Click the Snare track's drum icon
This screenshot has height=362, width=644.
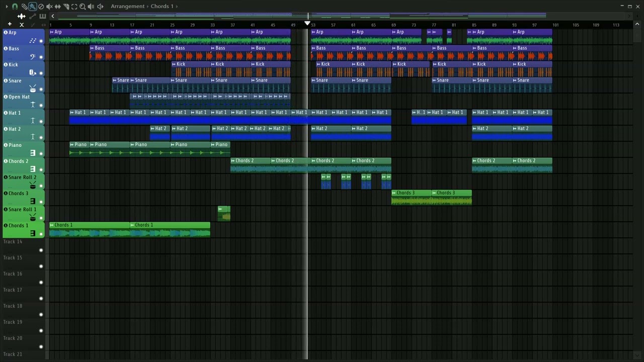[x=33, y=89]
